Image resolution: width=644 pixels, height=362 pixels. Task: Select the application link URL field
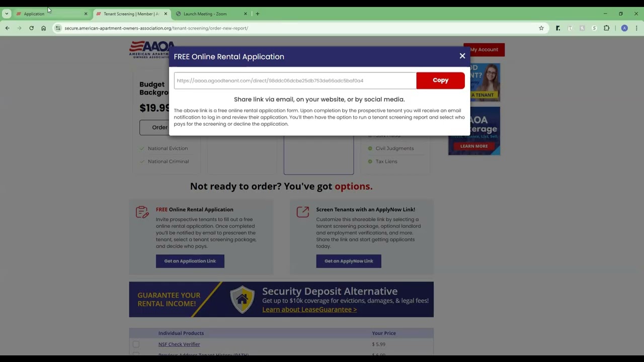coord(295,80)
